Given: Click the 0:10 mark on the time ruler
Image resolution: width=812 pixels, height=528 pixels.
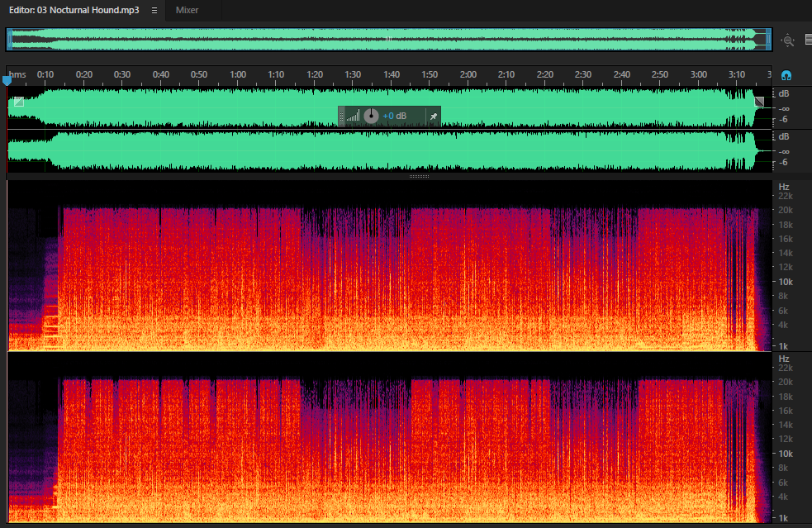Looking at the screenshot, I should 45,74.
